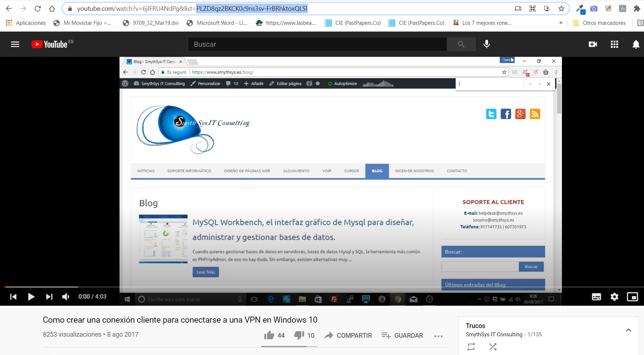
Task: Go back in the browser
Action: pos(9,9)
